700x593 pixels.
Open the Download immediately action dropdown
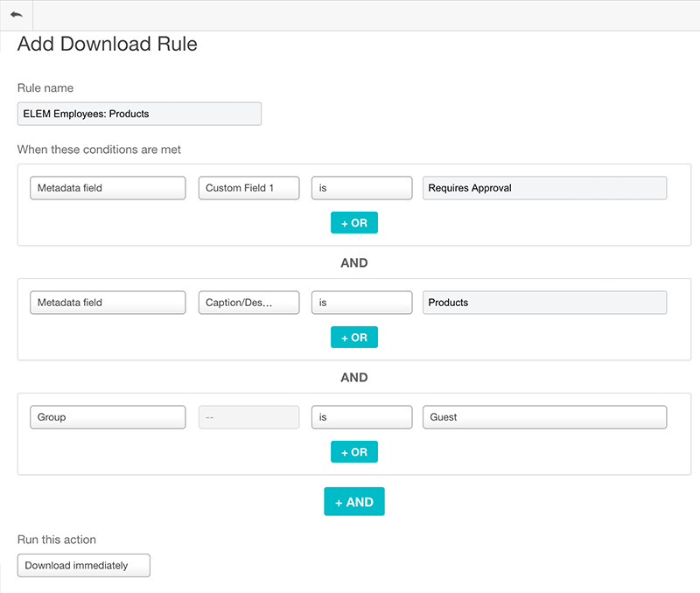[83, 565]
